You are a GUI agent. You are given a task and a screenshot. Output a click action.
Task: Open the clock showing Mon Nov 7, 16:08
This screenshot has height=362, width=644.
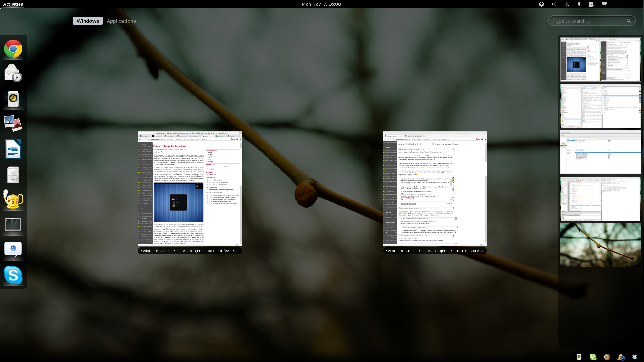coord(321,4)
